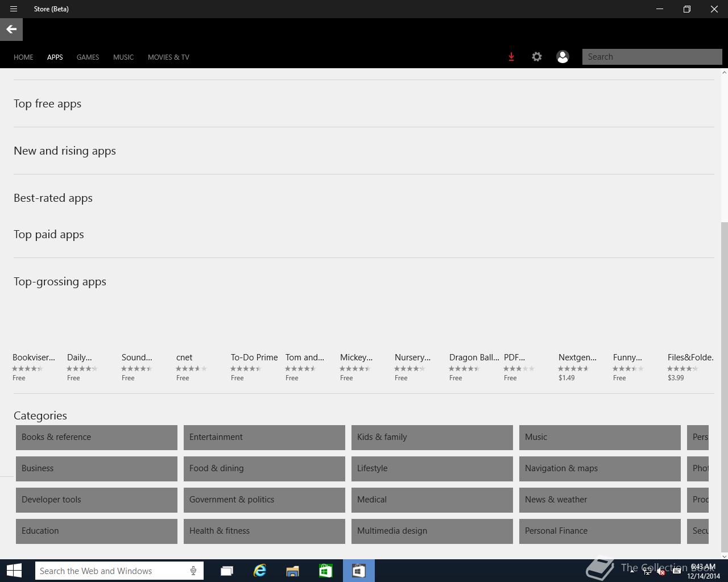This screenshot has height=582, width=728.
Task: Open the hamburger menu in title bar
Action: coord(14,9)
